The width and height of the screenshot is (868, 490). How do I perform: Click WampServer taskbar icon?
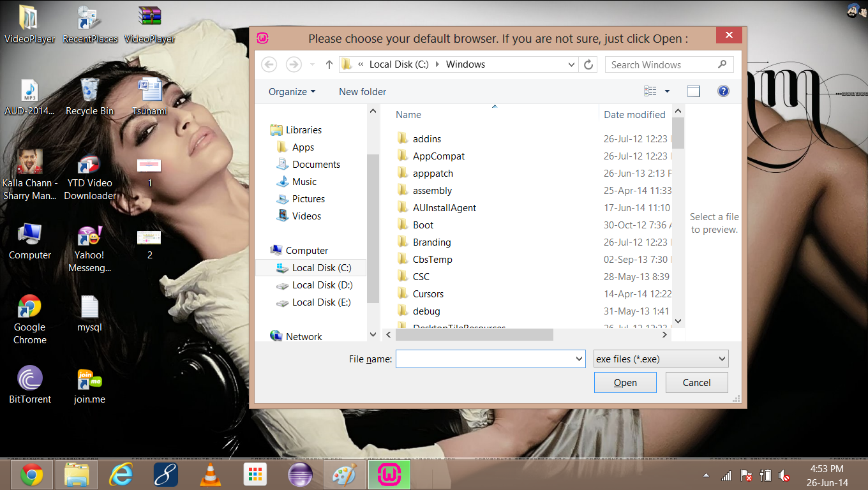click(x=389, y=475)
